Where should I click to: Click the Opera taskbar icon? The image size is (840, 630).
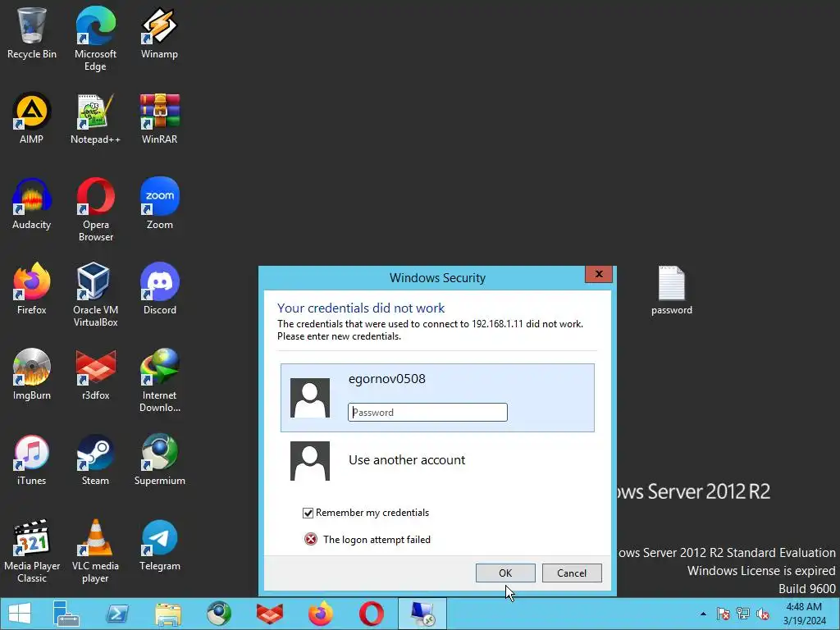point(372,614)
